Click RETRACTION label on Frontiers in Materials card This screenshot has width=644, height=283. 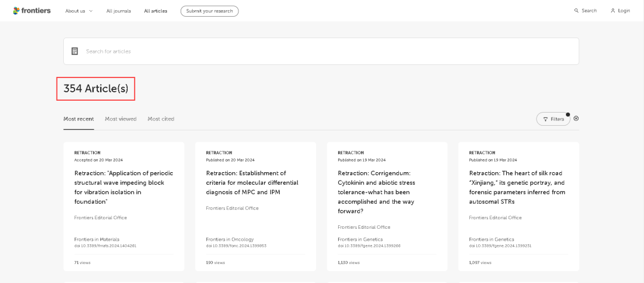(x=88, y=153)
